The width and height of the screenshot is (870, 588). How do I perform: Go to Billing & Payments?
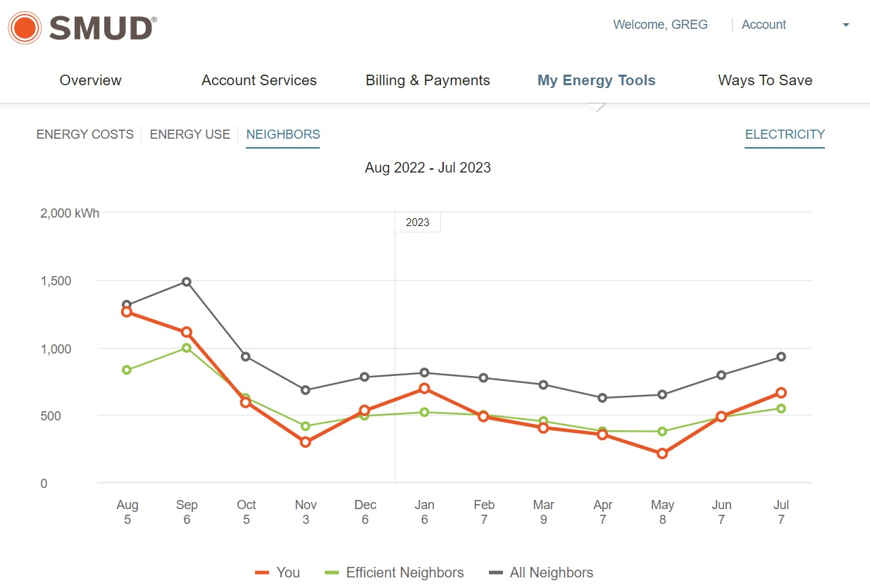[x=428, y=80]
